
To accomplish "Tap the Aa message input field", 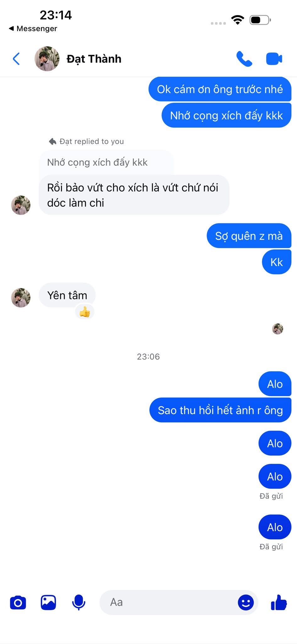I will 168,602.
